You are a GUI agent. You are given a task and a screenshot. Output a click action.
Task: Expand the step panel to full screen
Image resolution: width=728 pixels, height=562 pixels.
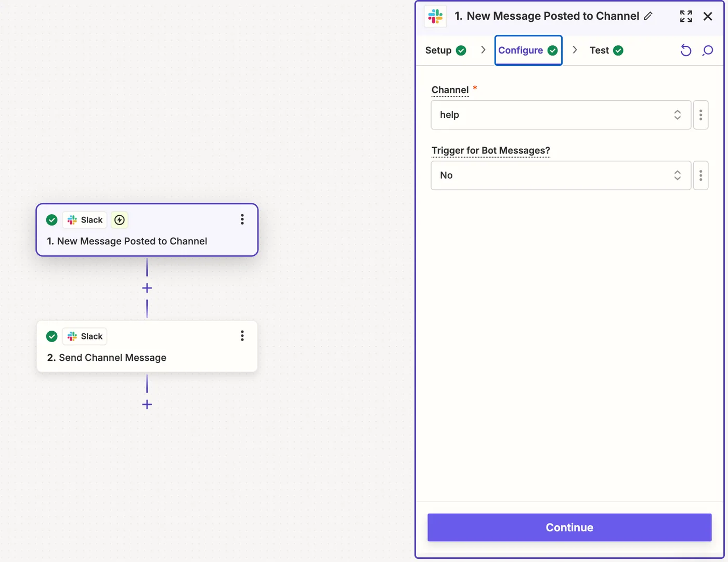pyautogui.click(x=686, y=16)
